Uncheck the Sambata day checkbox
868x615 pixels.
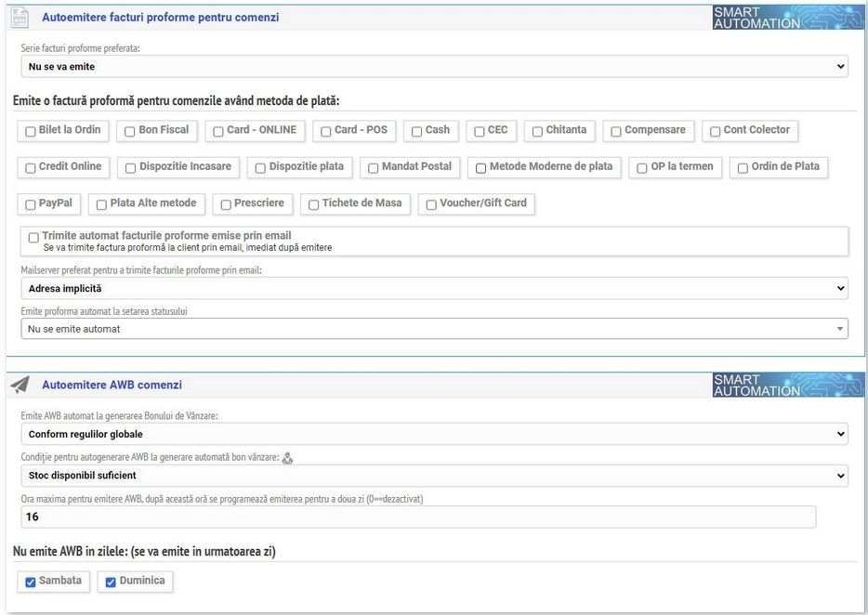[x=32, y=582]
